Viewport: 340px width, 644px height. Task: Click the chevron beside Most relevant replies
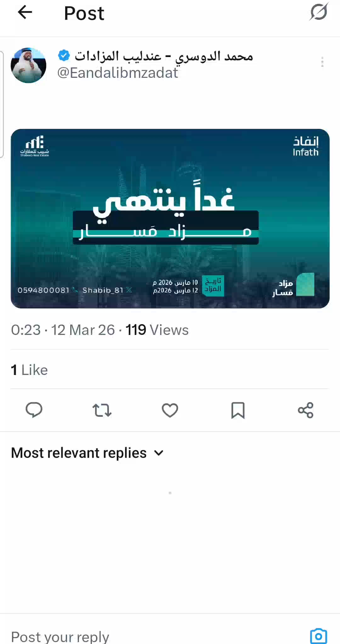pos(159,453)
